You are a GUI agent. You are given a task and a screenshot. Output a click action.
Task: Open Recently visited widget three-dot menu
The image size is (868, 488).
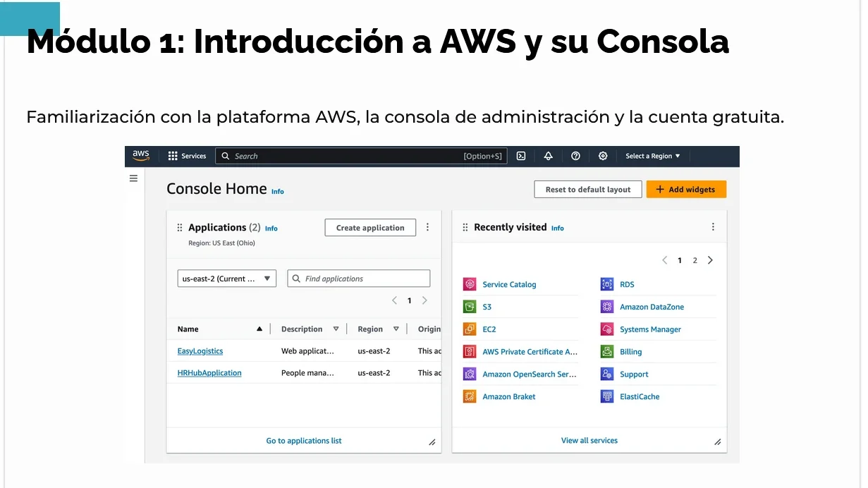pos(713,227)
